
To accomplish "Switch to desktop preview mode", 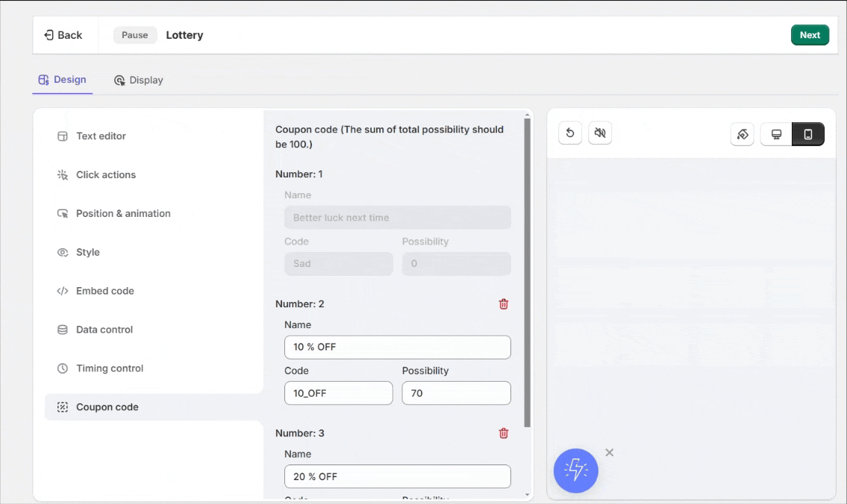I will pyautogui.click(x=776, y=134).
